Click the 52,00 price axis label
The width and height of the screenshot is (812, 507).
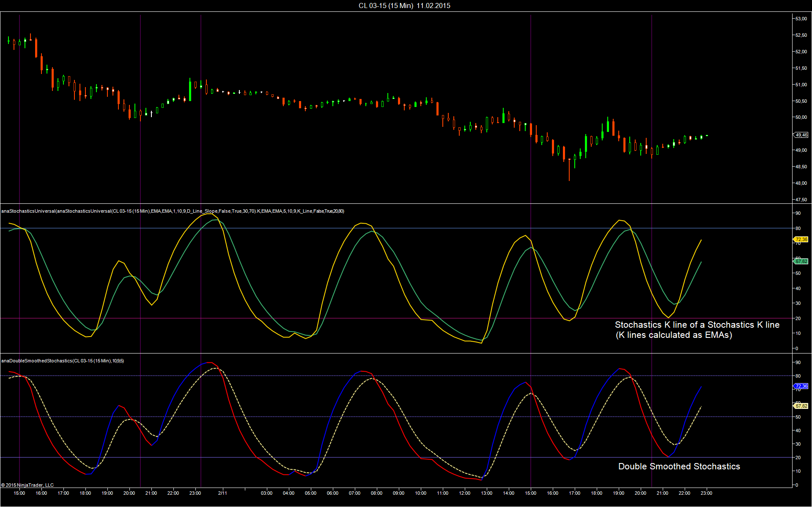coord(801,52)
